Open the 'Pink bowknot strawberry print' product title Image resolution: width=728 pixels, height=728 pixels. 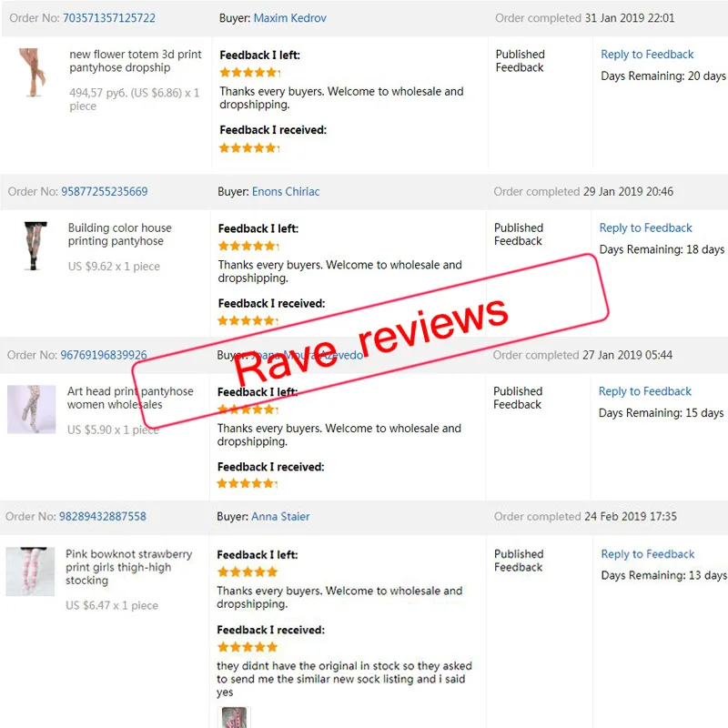[x=128, y=567]
